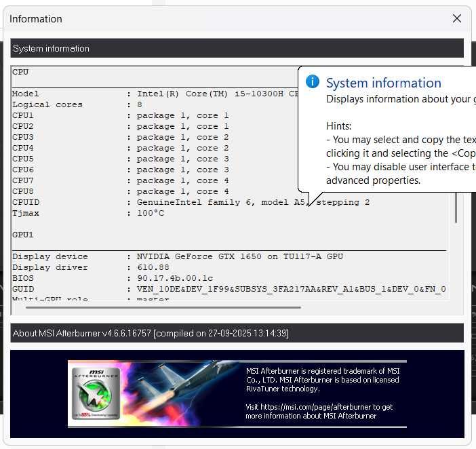Click the CPUID GenuineIntel family 6 line

coord(191,203)
